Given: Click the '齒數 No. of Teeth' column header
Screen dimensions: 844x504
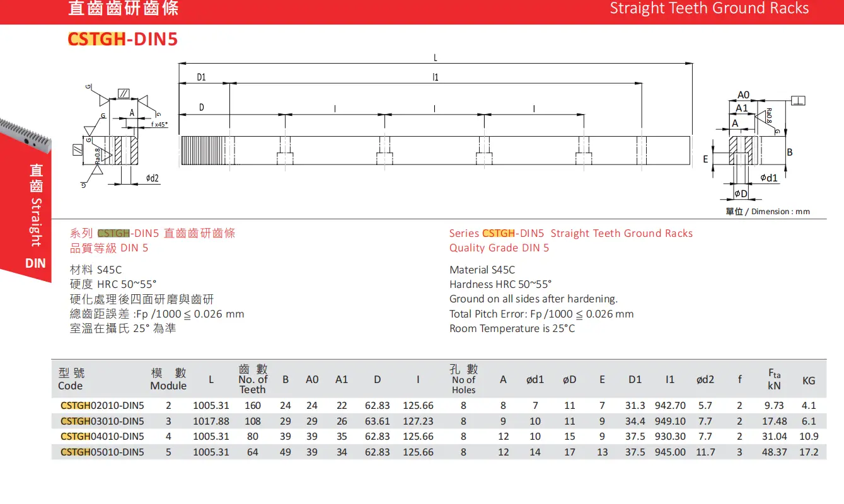Looking at the screenshot, I should 253,379.
